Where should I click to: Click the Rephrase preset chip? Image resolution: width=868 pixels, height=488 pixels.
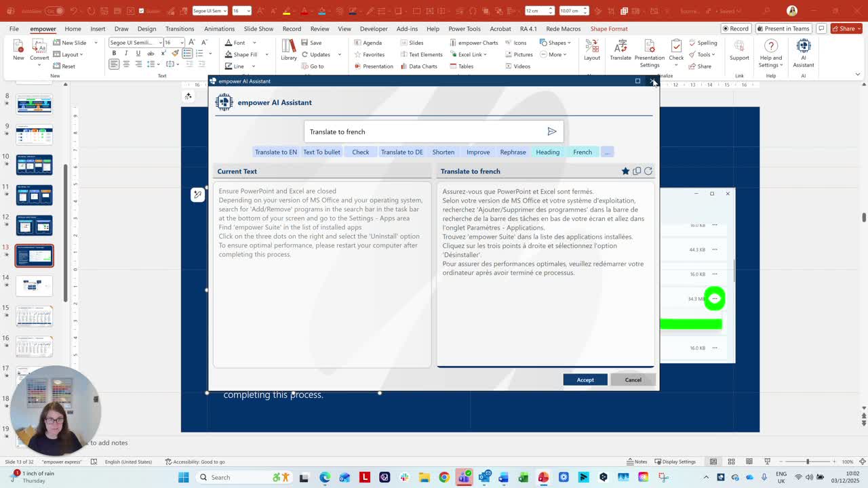(513, 152)
